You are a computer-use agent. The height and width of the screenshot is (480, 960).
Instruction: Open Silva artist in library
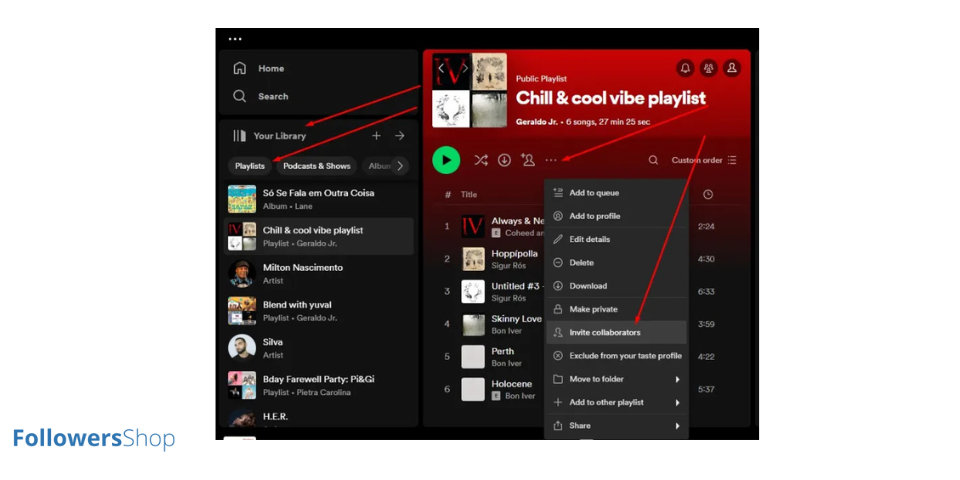click(x=318, y=348)
